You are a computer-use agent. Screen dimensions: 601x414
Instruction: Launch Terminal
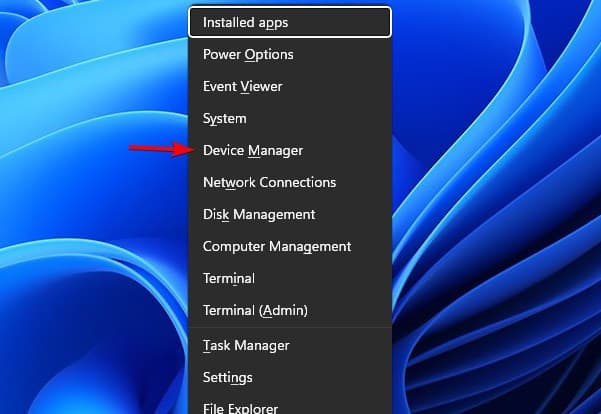tap(229, 278)
